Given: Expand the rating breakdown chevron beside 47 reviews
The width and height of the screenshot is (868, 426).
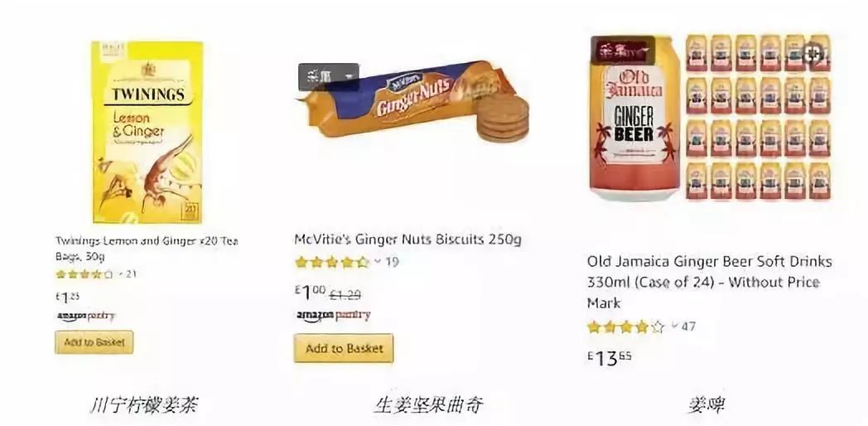Looking at the screenshot, I should [674, 326].
